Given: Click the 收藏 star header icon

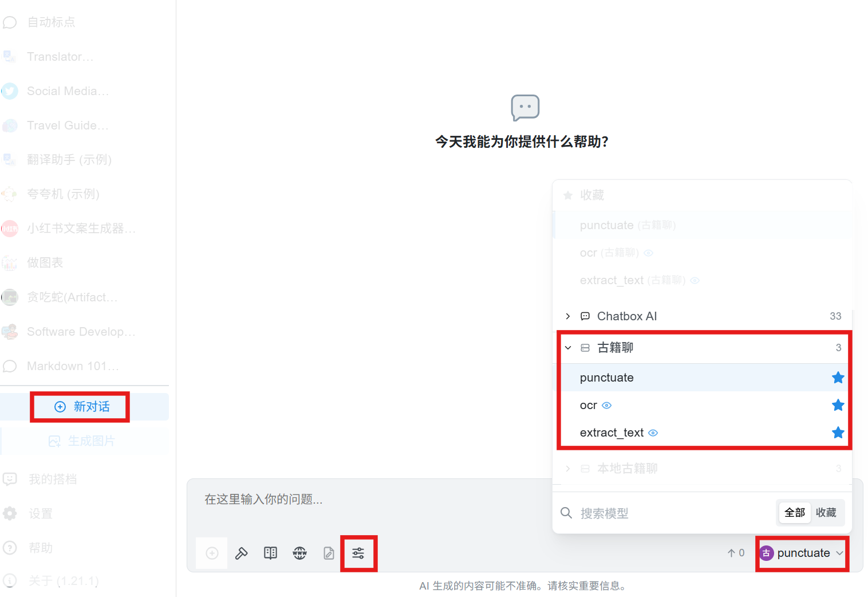Looking at the screenshot, I should 568,195.
